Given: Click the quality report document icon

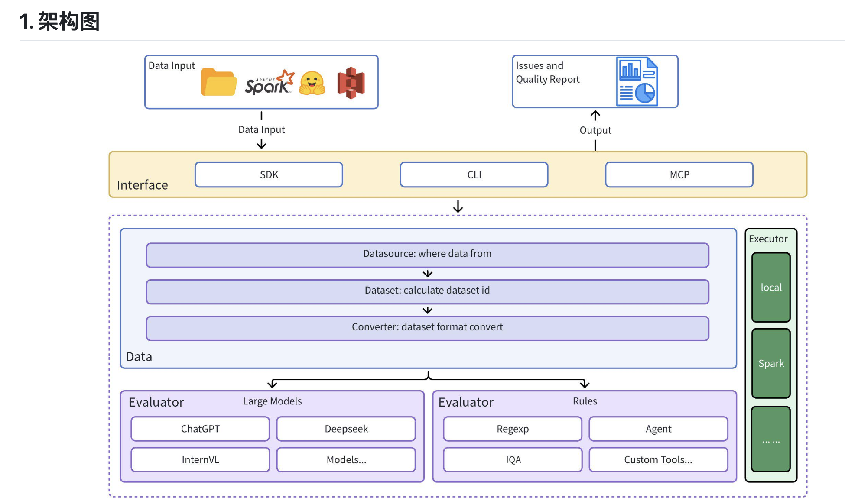Looking at the screenshot, I should click(x=637, y=81).
